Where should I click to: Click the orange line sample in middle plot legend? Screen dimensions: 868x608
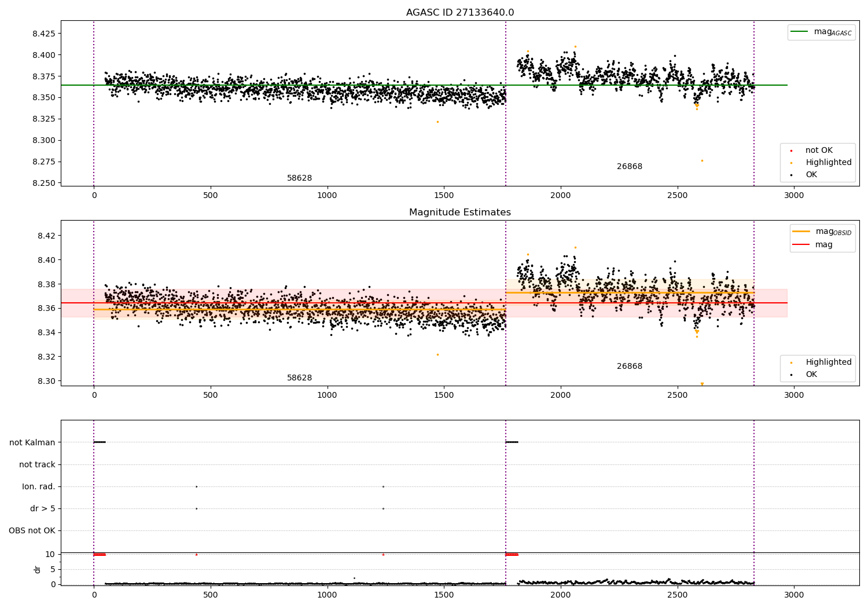point(801,232)
